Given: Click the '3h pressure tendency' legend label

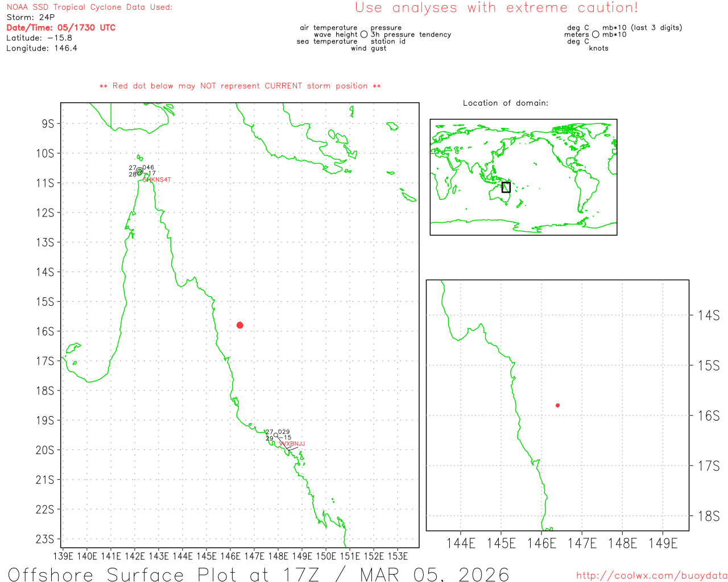Looking at the screenshot, I should tap(411, 35).
